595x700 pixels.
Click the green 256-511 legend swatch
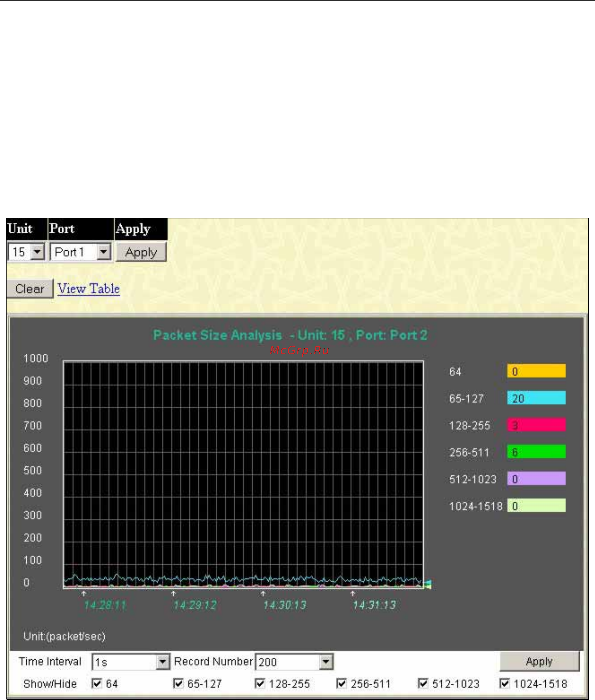[536, 452]
